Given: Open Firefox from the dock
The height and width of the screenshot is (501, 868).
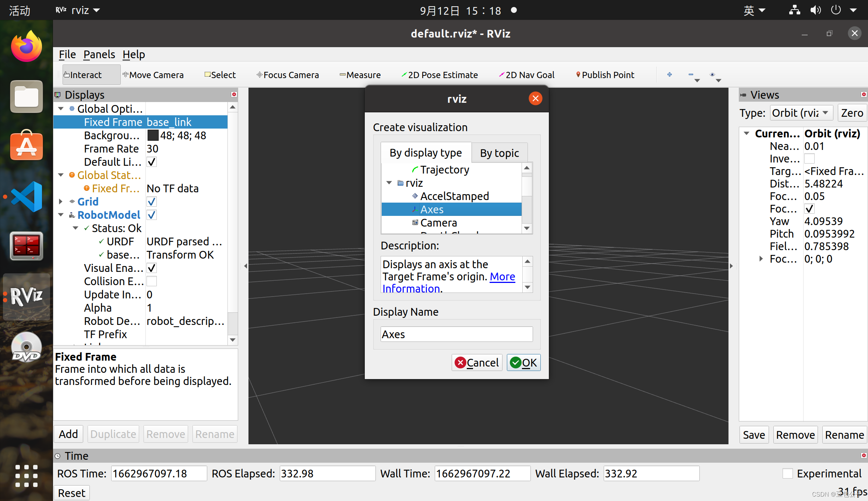Looking at the screenshot, I should tap(27, 47).
